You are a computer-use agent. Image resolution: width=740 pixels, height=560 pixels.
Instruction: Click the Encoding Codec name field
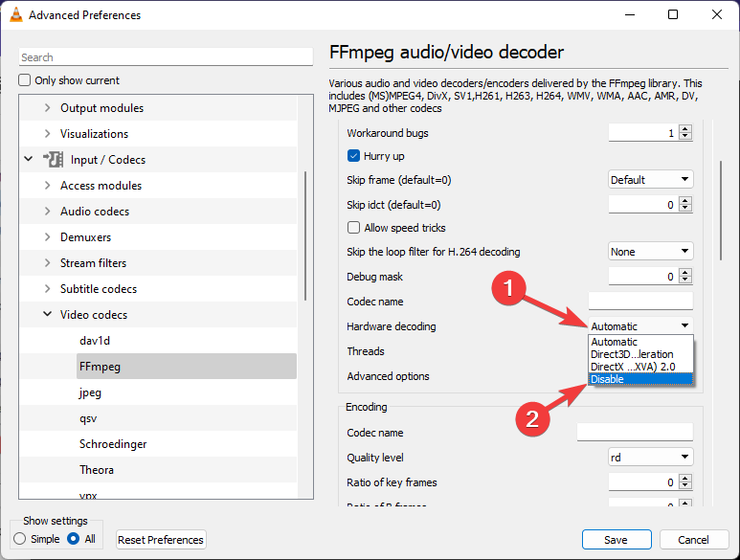click(x=635, y=432)
